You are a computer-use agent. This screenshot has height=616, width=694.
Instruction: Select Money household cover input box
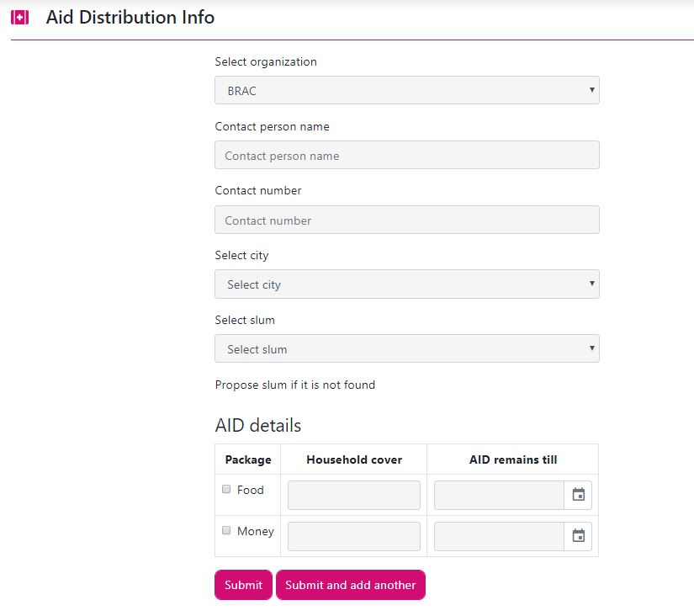click(353, 536)
